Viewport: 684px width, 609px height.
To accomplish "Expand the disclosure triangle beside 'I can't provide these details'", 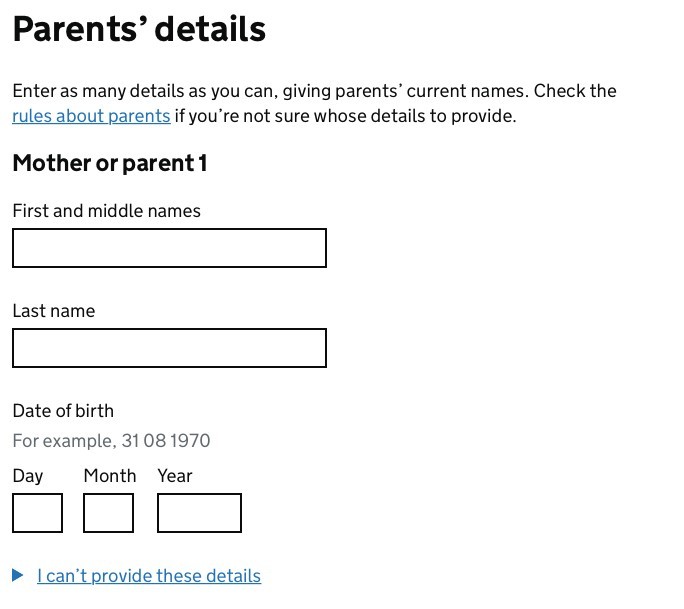I will click(18, 575).
